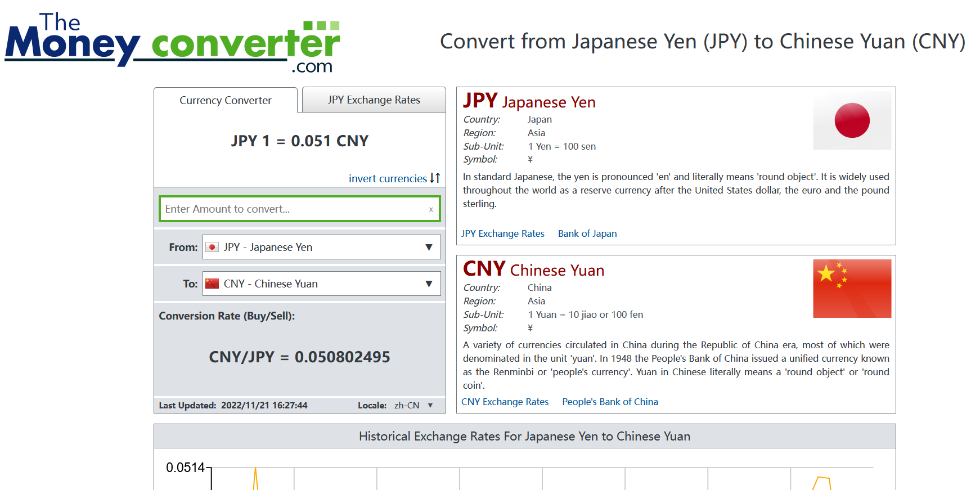Click the small China flag in To selector
Viewport: 980px width, 490px height.
tap(212, 284)
